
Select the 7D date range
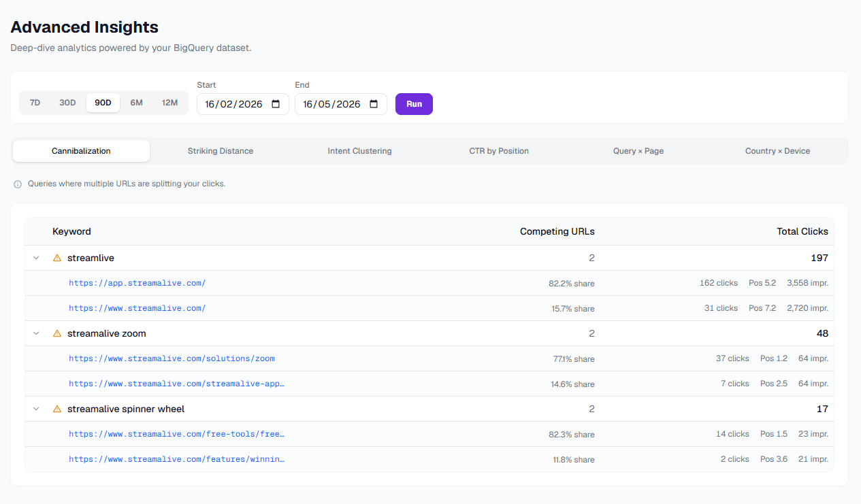[x=35, y=103]
